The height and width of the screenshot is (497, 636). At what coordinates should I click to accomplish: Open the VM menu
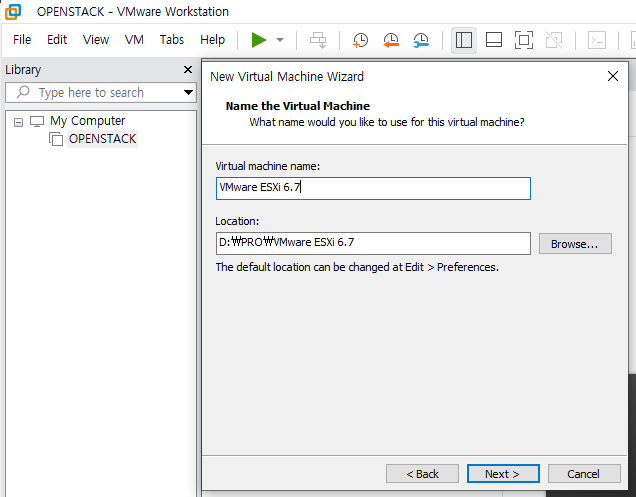click(x=134, y=40)
